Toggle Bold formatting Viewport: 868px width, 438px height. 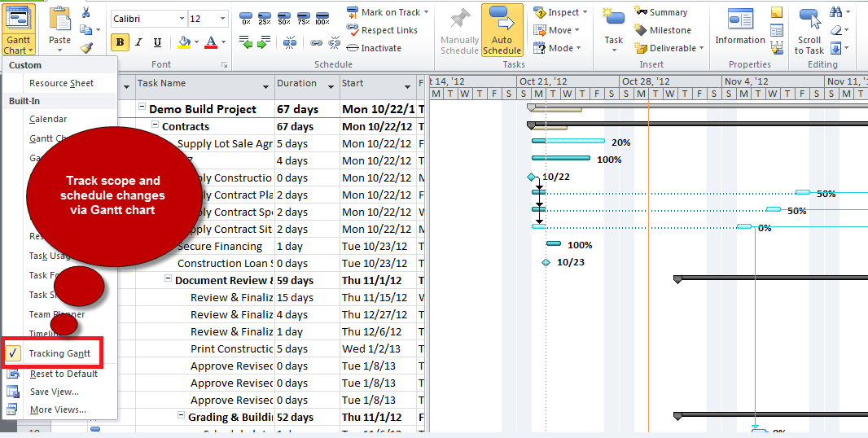click(120, 42)
